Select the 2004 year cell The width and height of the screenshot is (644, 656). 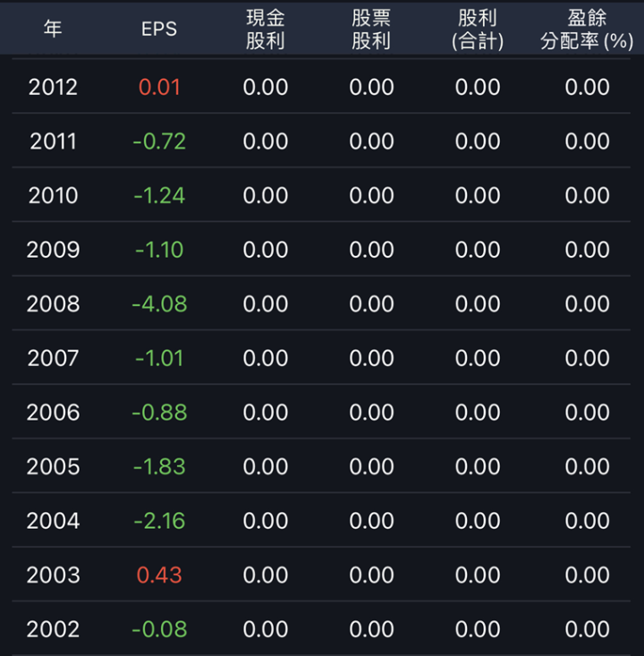(53, 521)
